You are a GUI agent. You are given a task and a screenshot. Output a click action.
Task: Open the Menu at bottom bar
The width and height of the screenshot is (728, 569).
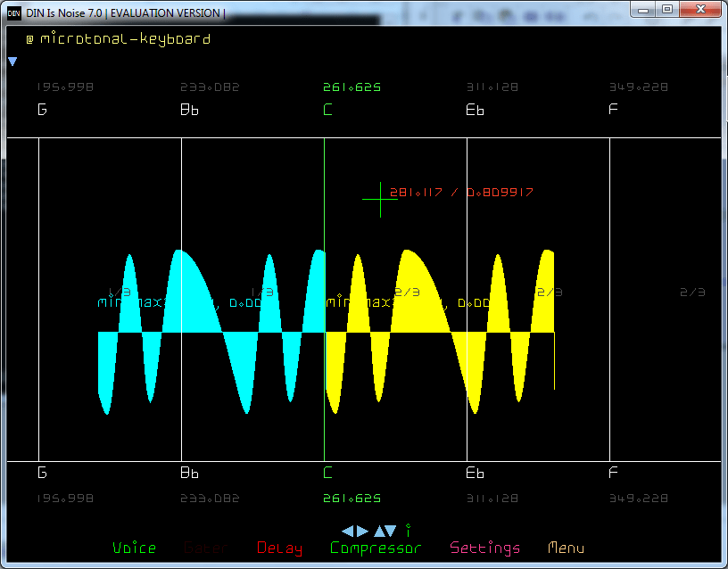[566, 548]
